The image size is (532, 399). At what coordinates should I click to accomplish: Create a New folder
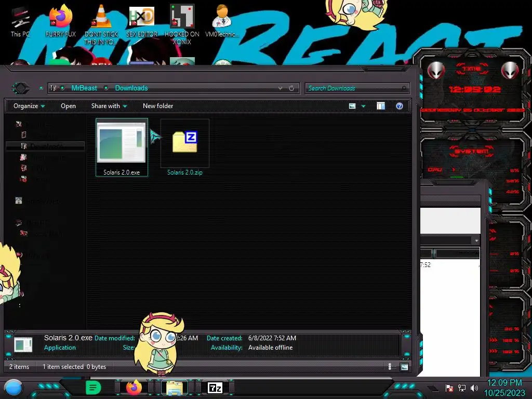[x=158, y=106]
